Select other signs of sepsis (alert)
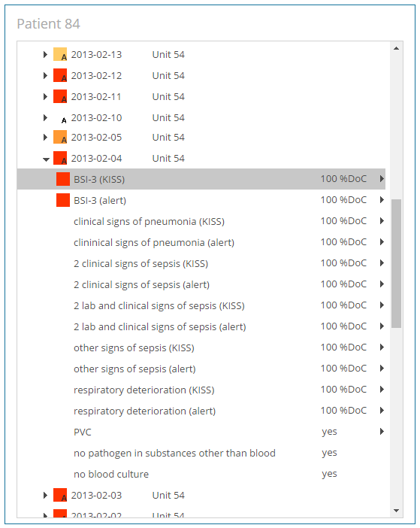Screen dimensions: 420x528 point(201,369)
